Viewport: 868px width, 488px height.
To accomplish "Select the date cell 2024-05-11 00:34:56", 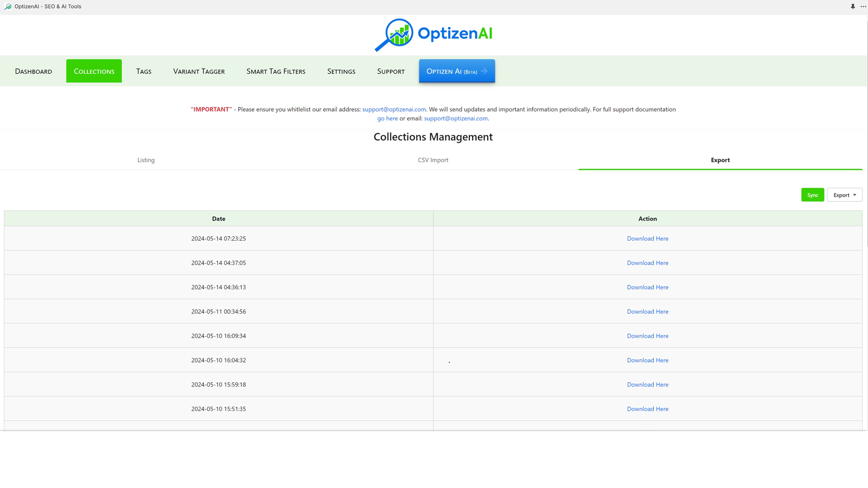I will click(x=219, y=312).
